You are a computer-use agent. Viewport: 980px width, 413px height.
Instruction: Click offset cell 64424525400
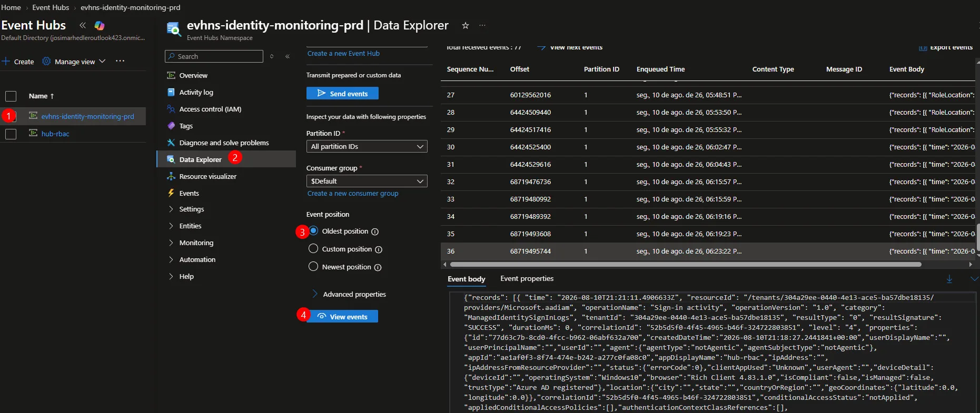[530, 147]
